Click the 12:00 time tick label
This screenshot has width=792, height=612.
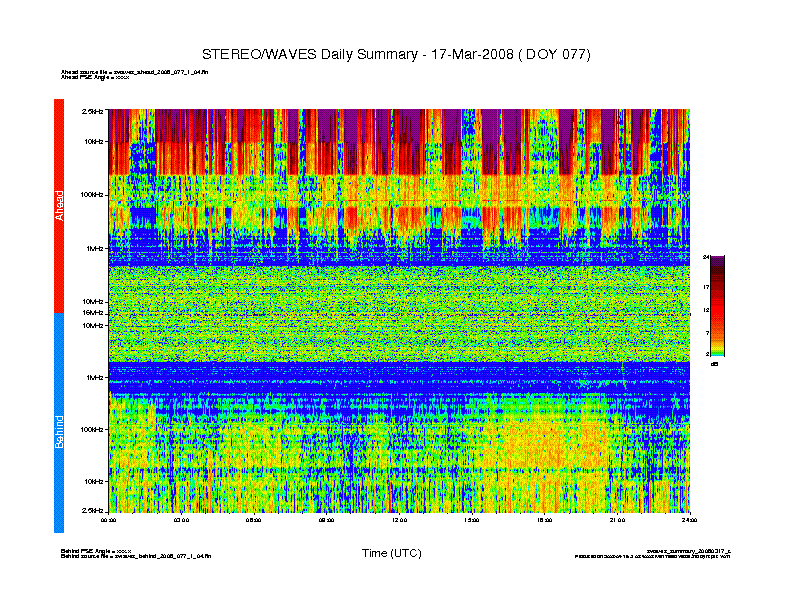pyautogui.click(x=399, y=520)
